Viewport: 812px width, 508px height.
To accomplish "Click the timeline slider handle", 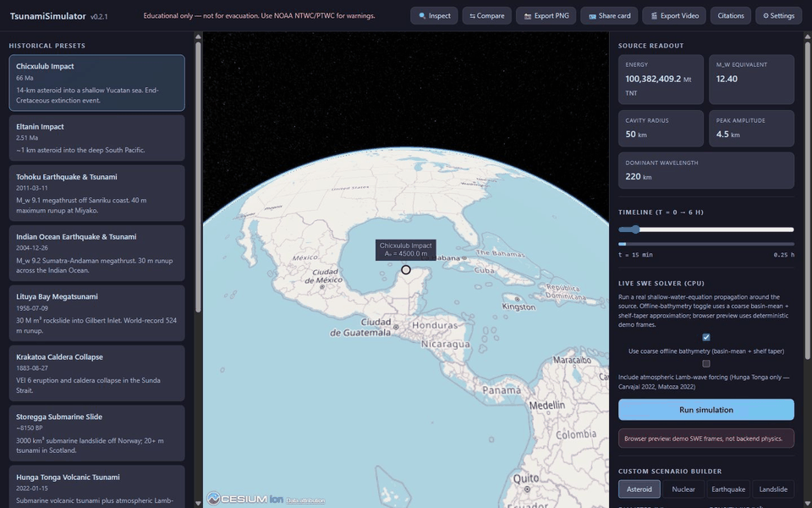I will tap(635, 229).
